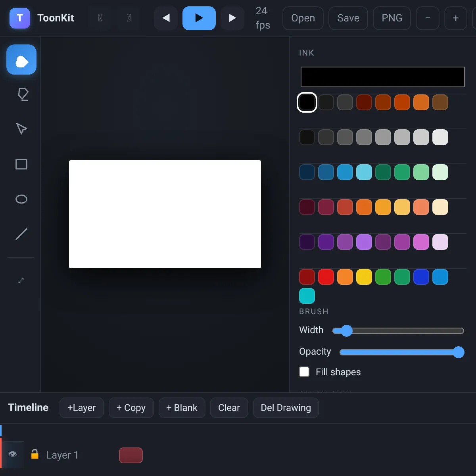The height and width of the screenshot is (476, 476).
Task: Add a new layer with +Layer
Action: [82, 408]
